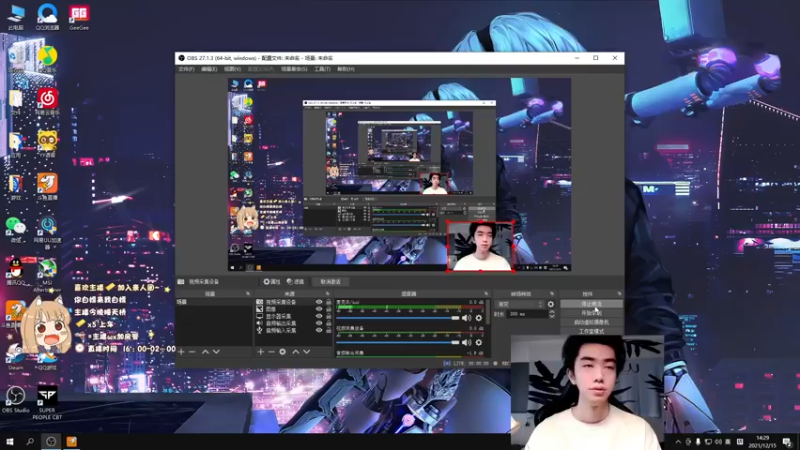The image size is (800, 450).
Task: Move source up in sources list
Action: (295, 352)
